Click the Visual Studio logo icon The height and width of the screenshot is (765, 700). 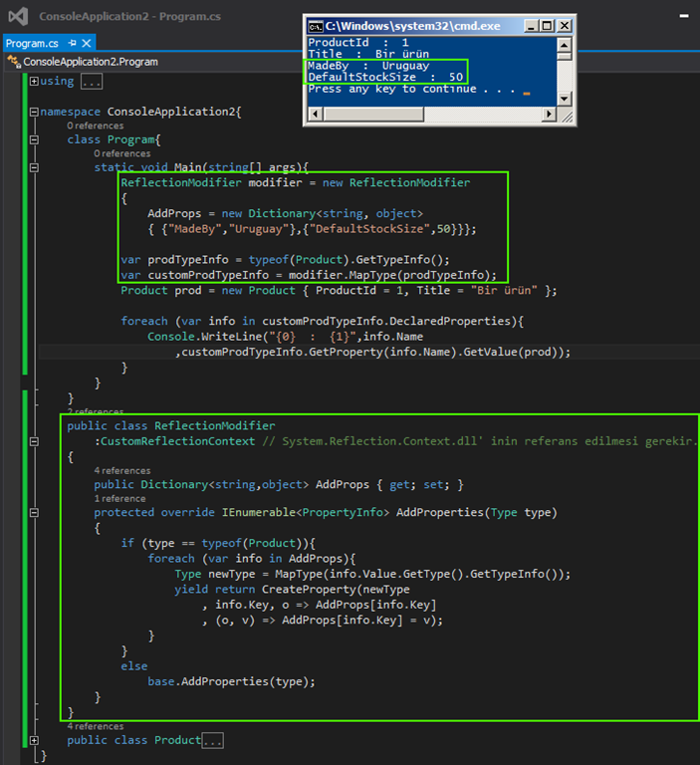18,17
